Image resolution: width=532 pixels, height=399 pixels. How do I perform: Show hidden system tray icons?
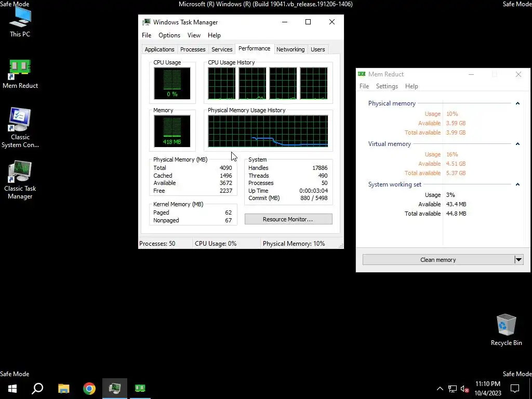[440, 389]
